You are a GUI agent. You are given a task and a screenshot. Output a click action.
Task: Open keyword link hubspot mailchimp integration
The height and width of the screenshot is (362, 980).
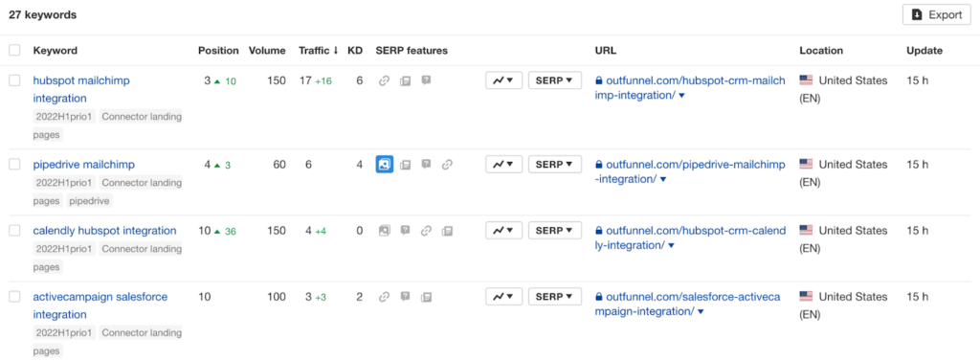pyautogui.click(x=81, y=89)
